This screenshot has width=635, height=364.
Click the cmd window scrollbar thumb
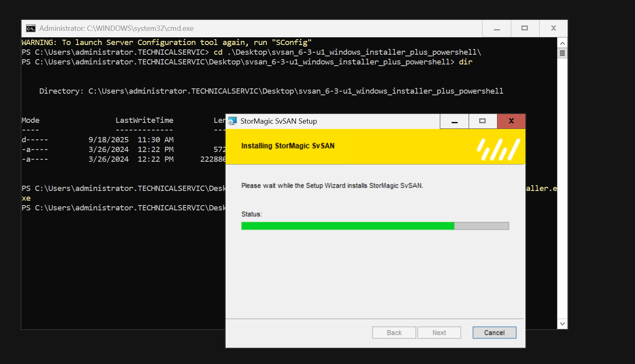562,53
